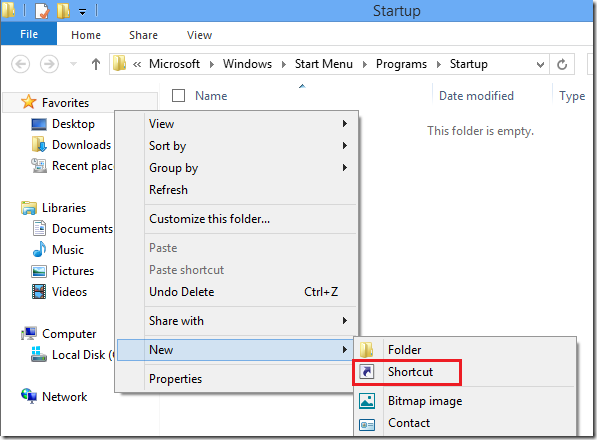
Task: Select Computer in the navigation pane
Action: point(69,334)
